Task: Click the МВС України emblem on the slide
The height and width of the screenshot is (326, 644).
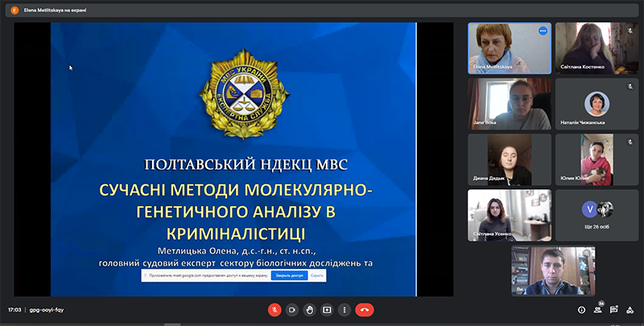Action: pyautogui.click(x=245, y=94)
